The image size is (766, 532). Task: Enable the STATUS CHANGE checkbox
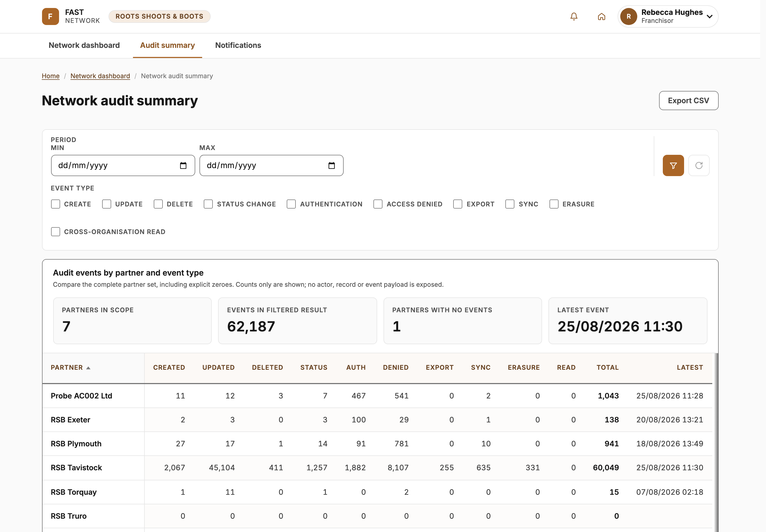coord(208,204)
